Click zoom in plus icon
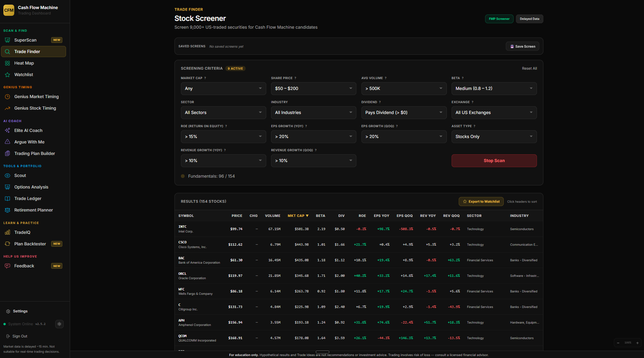Screen dimensions: 644x358 pos(637,343)
